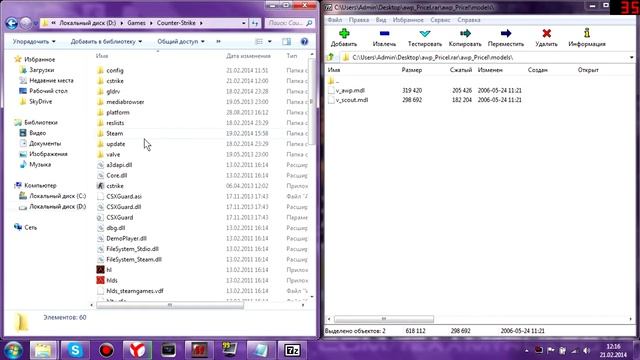
Task: Click the Извлечь (Extract) icon in 7-Zip
Action: click(x=384, y=33)
